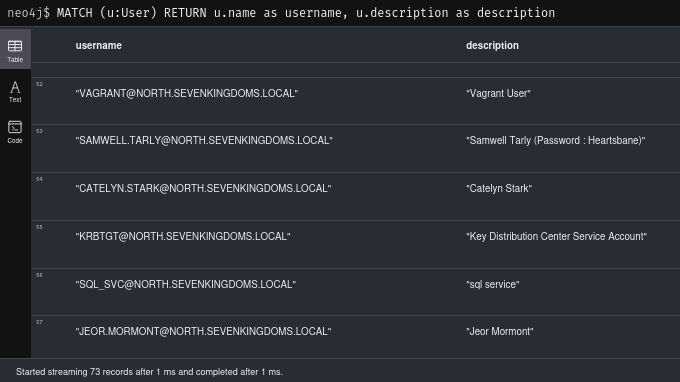Click the "Catelyn Stark" description cell

tap(499, 188)
